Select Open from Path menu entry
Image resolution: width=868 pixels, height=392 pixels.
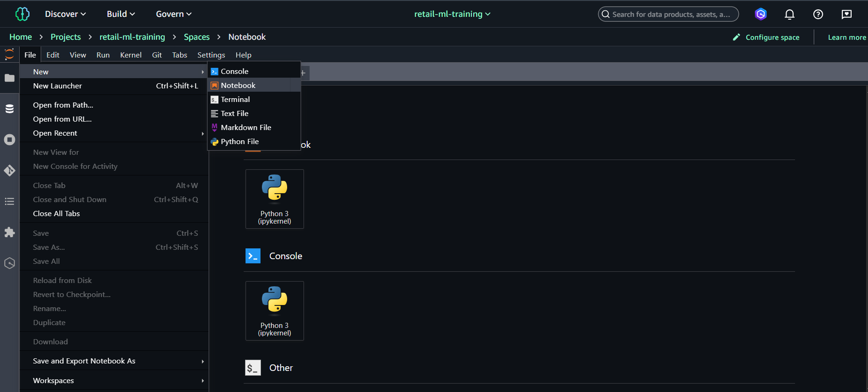coord(63,105)
